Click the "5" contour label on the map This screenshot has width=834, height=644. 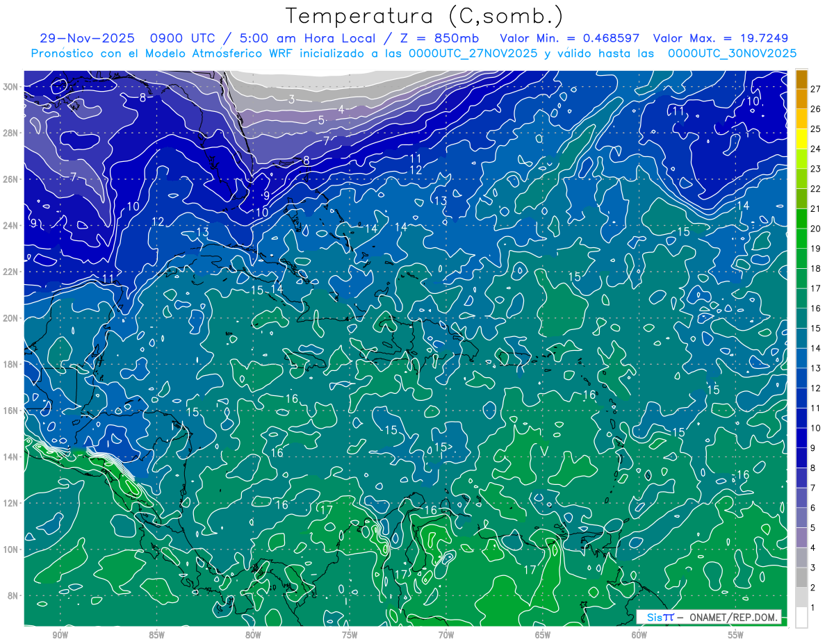(x=321, y=120)
